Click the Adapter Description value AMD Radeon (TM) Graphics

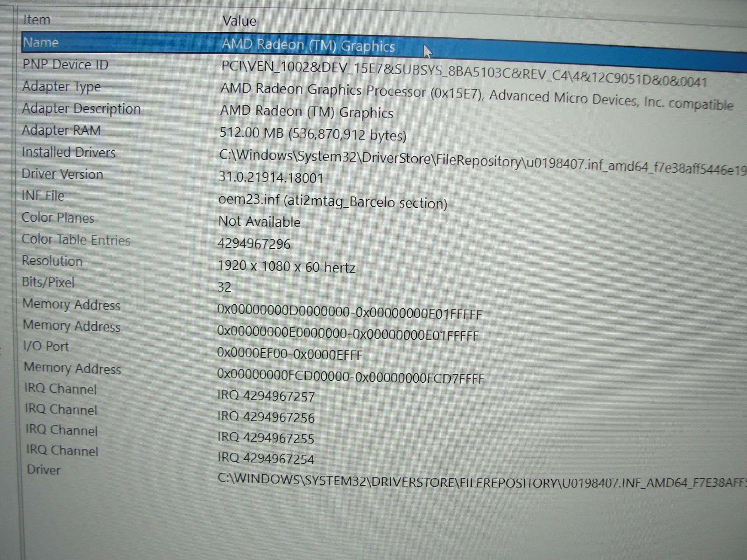(306, 112)
